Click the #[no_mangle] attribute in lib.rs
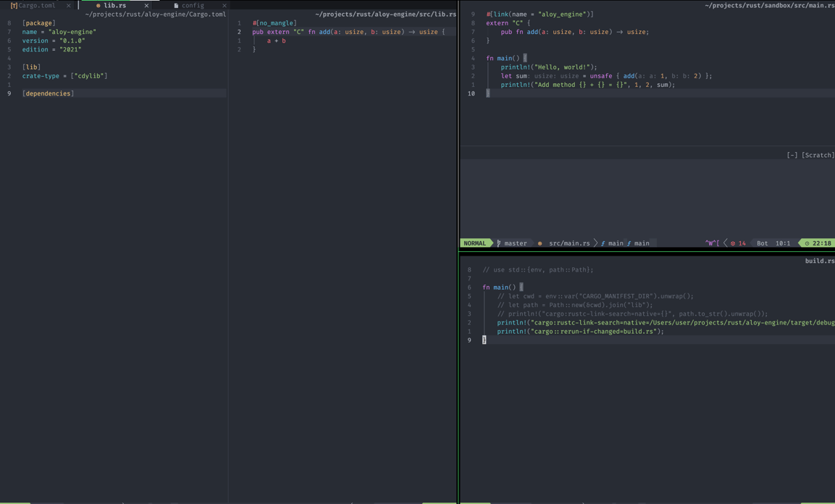The image size is (835, 504). [274, 23]
